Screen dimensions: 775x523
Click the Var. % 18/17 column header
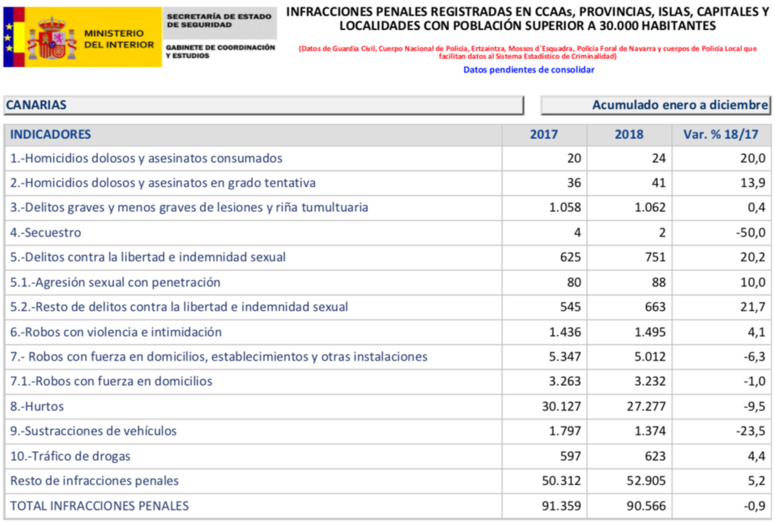[722, 134]
